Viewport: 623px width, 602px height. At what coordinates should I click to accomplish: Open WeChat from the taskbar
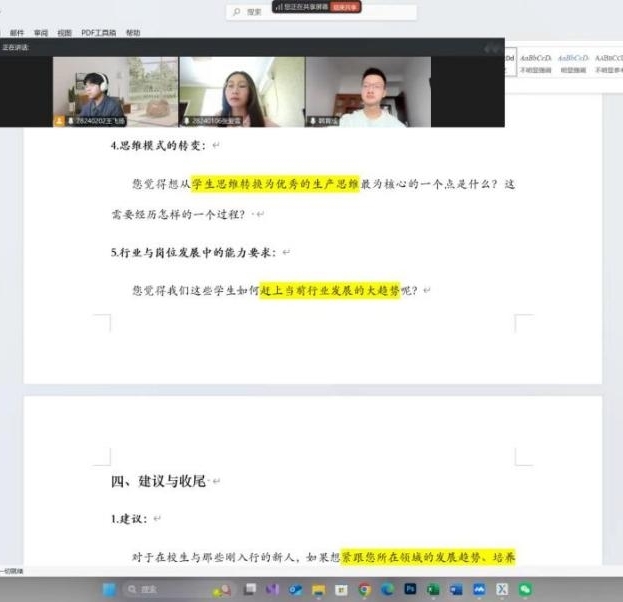[x=525, y=590]
